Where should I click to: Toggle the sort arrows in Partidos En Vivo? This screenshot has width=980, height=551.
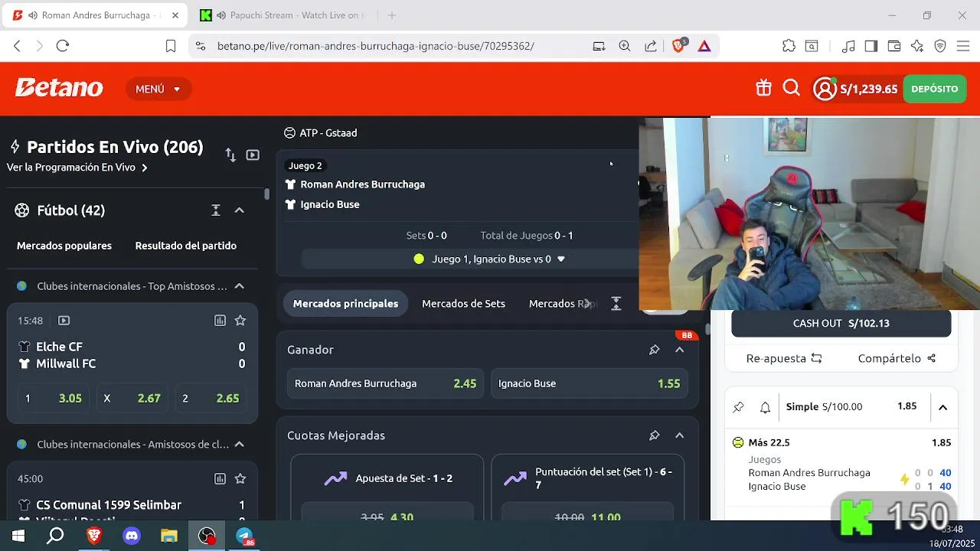[x=230, y=155]
